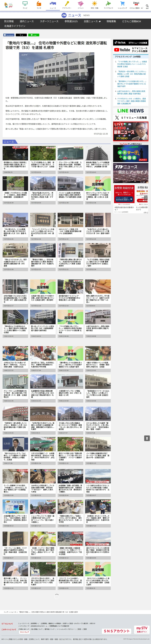The width and height of the screenshot is (151, 644).
Task: Share article via LINE button
Action: click(34, 35)
